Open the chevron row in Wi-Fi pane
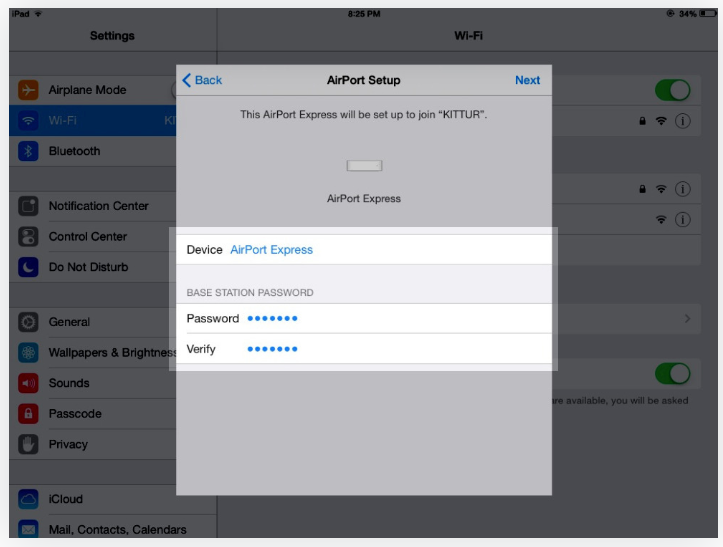Image resolution: width=723 pixels, height=547 pixels. pyautogui.click(x=626, y=319)
